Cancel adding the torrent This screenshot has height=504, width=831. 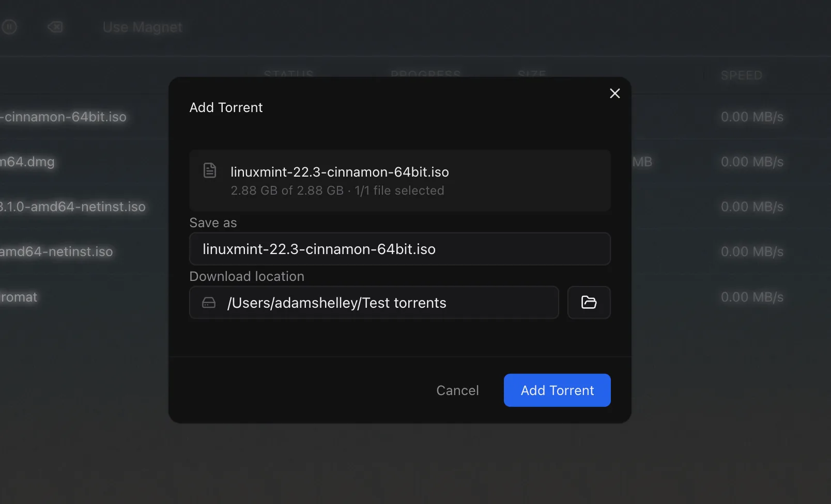click(457, 390)
